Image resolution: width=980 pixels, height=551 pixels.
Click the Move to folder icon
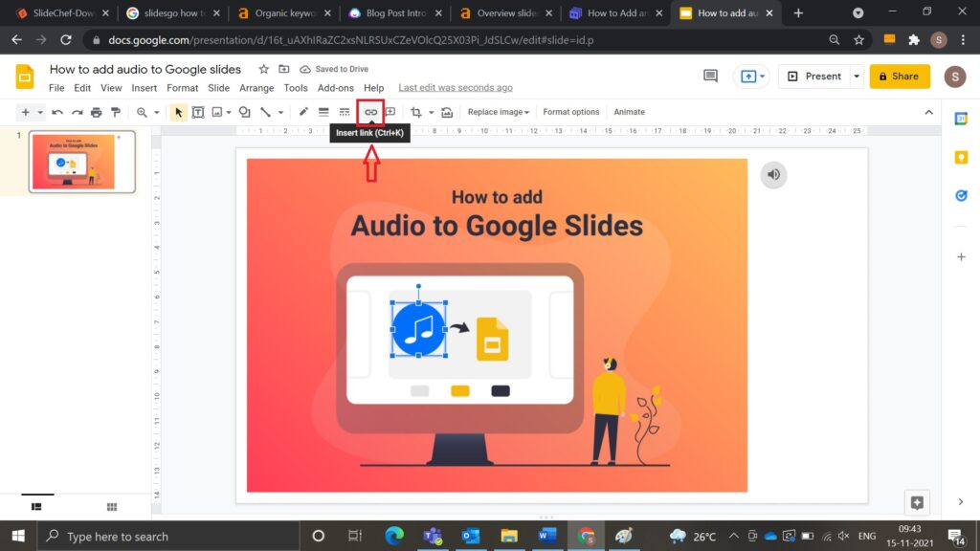283,69
